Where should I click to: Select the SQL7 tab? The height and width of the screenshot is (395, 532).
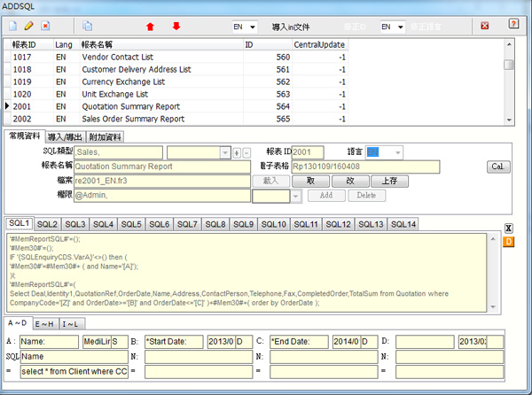click(x=187, y=224)
